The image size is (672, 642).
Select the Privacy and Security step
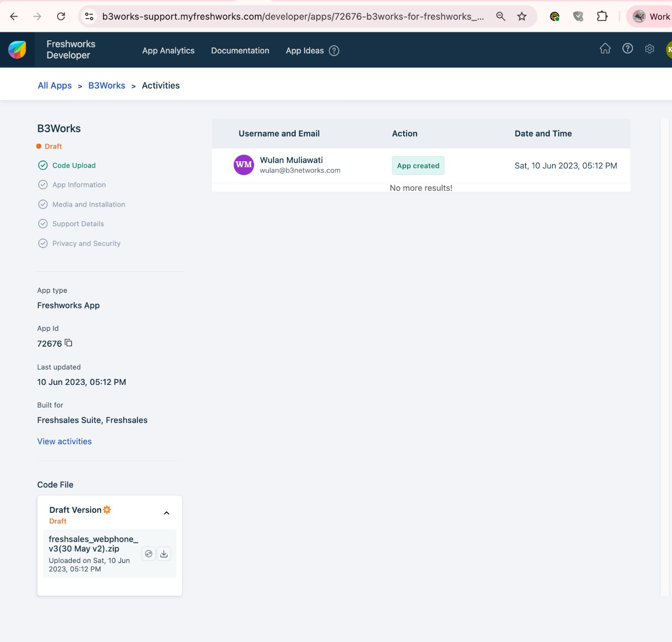tap(86, 244)
